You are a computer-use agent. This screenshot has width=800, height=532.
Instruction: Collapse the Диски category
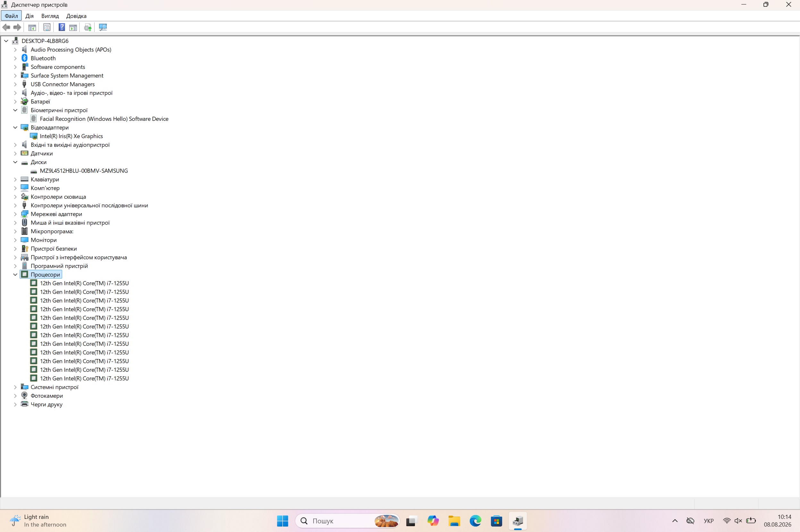coord(15,162)
